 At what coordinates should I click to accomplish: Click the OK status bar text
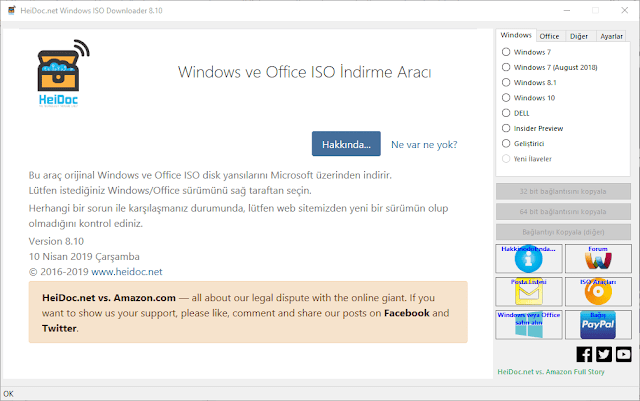coord(8,394)
